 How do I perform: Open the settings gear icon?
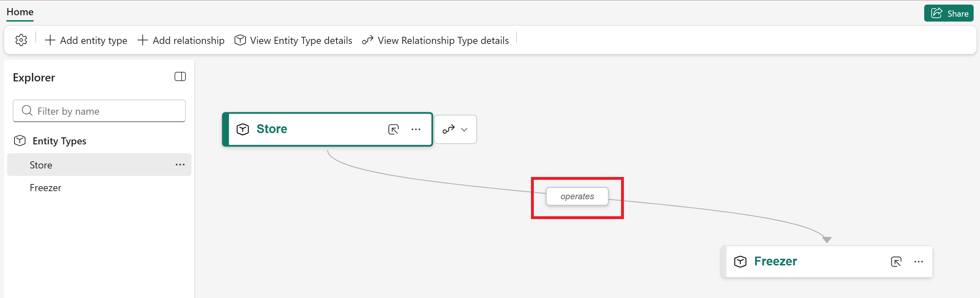pyautogui.click(x=21, y=40)
